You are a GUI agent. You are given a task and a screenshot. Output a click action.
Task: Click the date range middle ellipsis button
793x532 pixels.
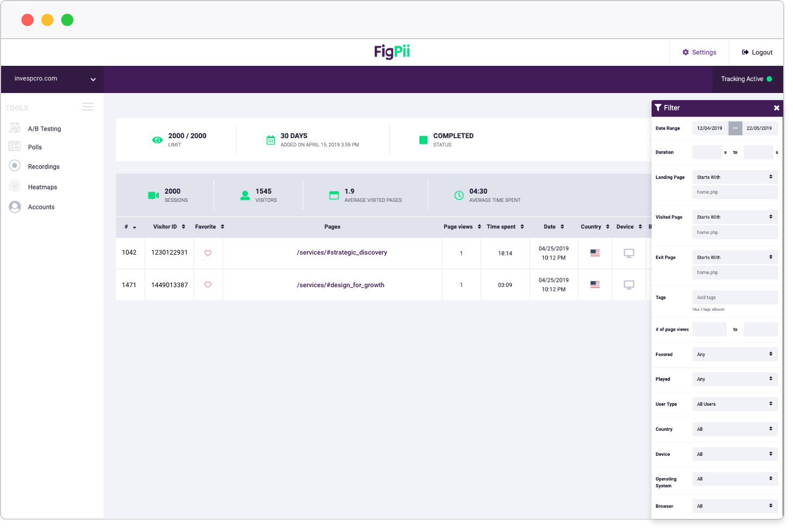pyautogui.click(x=735, y=128)
